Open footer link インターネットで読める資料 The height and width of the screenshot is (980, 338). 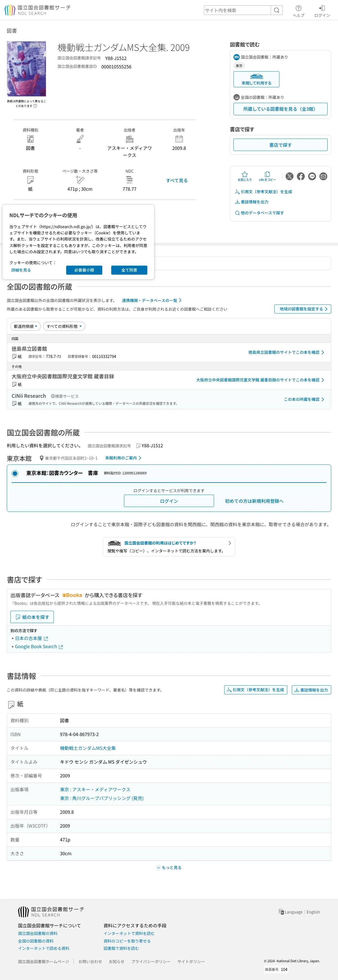(x=44, y=948)
